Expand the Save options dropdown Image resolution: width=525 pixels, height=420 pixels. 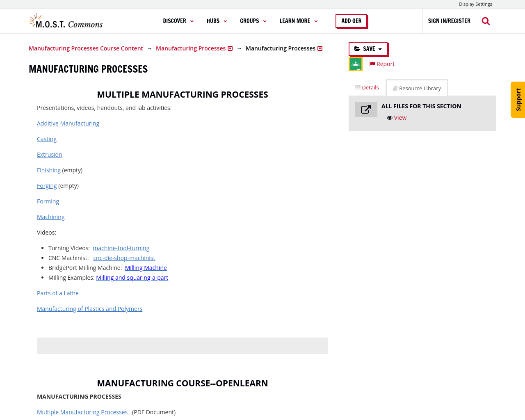click(x=379, y=48)
